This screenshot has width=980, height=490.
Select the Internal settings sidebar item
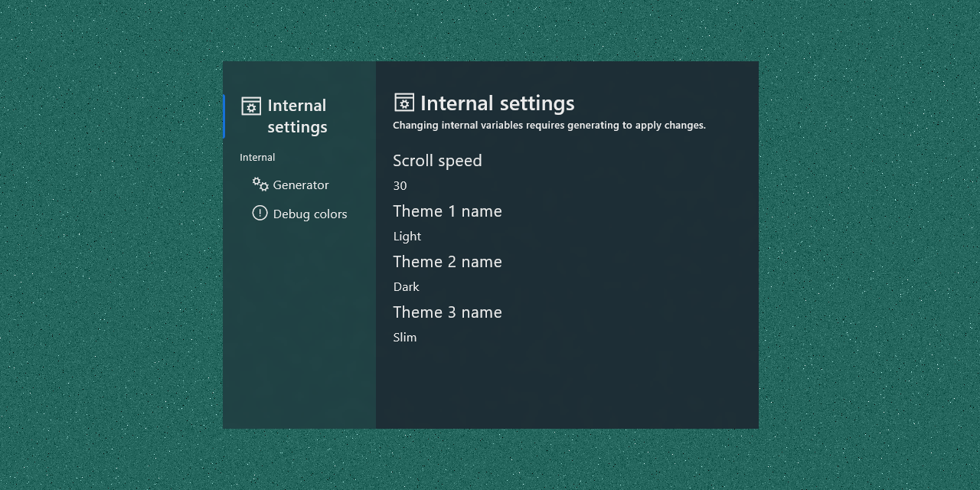(x=299, y=116)
